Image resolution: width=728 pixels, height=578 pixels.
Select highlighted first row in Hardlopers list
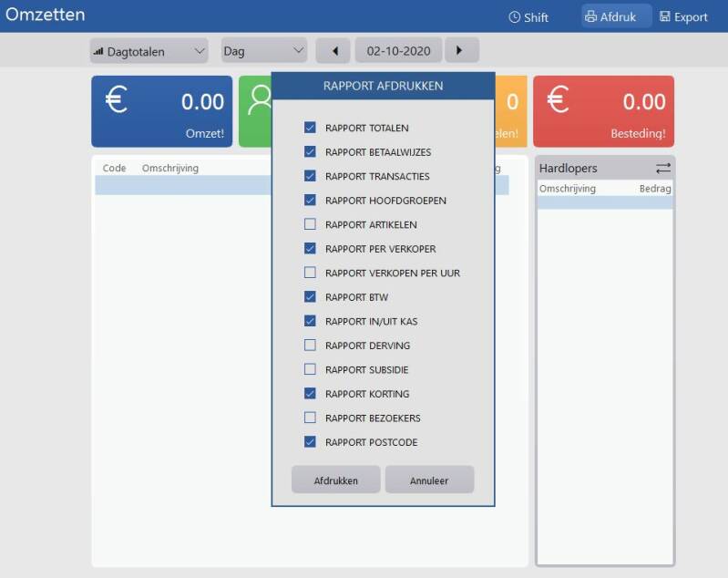pos(604,202)
